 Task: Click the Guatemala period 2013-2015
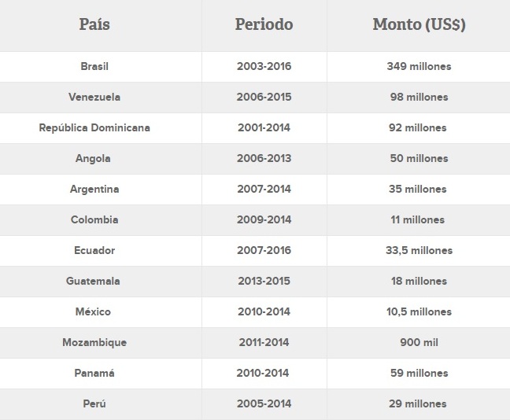(264, 281)
